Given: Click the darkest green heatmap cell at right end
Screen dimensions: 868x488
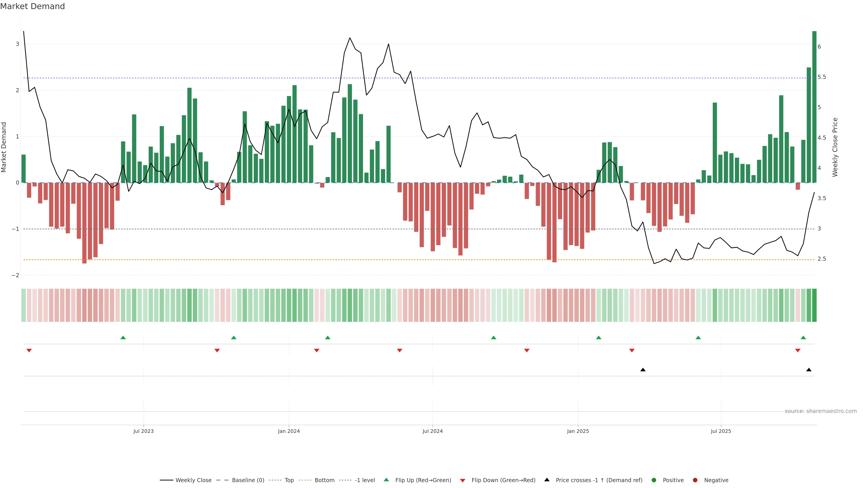Looking at the screenshot, I should pos(814,305).
